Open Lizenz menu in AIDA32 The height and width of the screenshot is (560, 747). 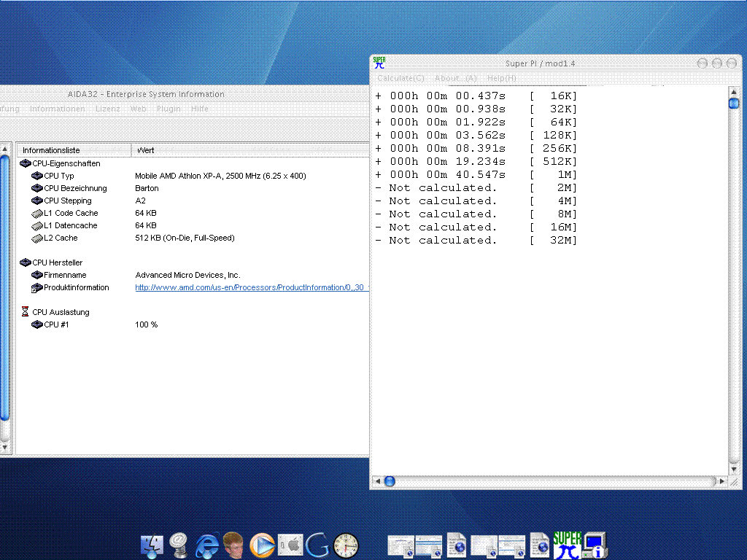[108, 109]
